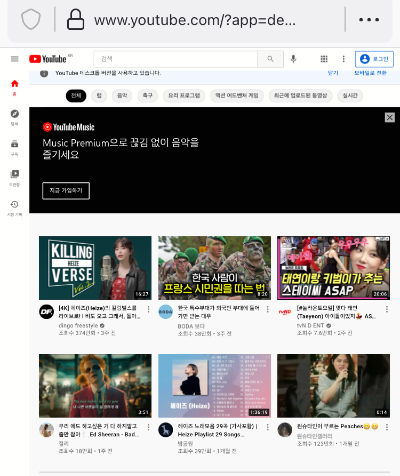
Task: Open Library in the sidebar
Action: coord(15,178)
